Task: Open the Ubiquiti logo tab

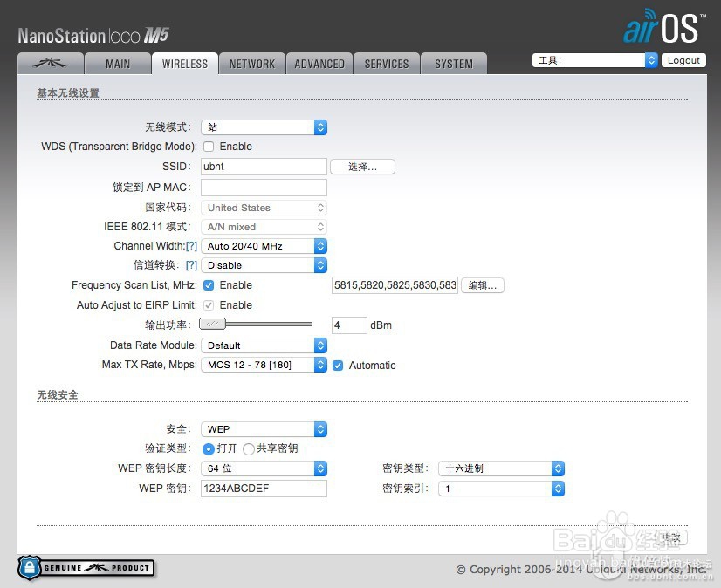Action: point(51,64)
